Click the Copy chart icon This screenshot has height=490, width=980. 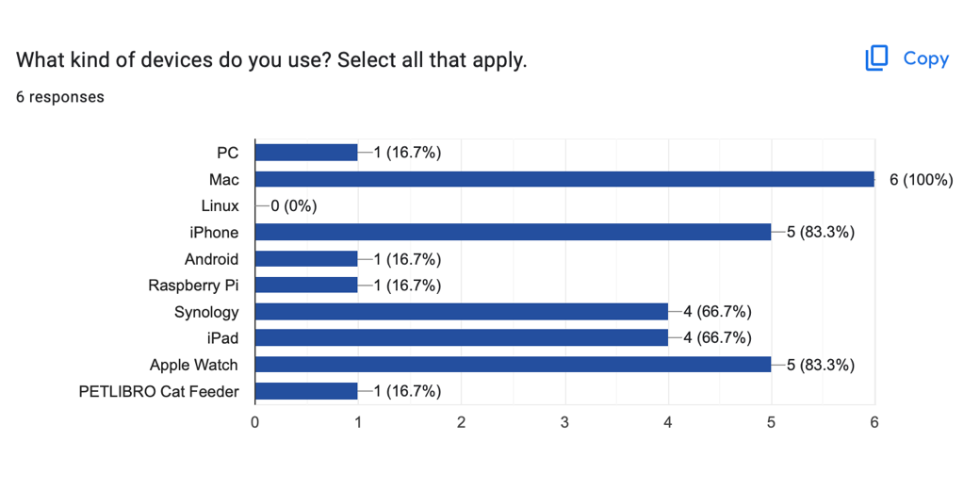pyautogui.click(x=876, y=58)
